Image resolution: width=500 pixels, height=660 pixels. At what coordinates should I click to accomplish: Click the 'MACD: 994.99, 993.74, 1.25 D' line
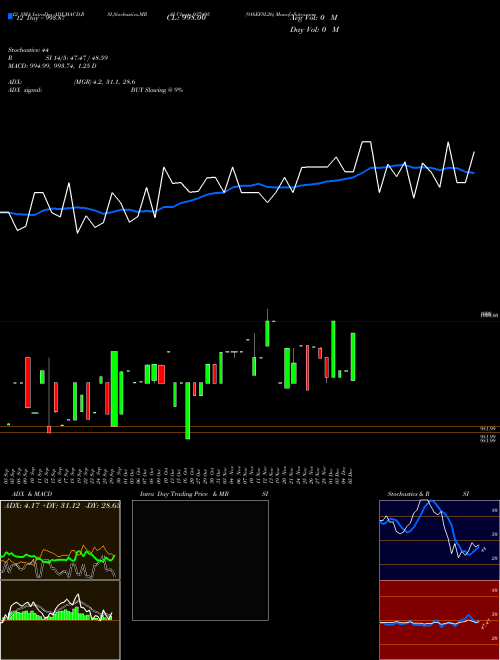tap(52, 66)
